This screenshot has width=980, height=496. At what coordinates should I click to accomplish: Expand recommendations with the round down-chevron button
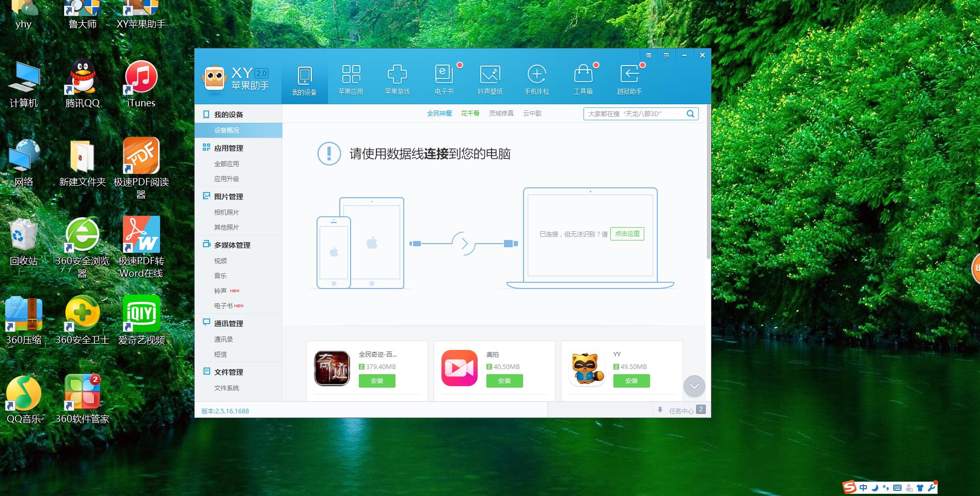pyautogui.click(x=694, y=386)
